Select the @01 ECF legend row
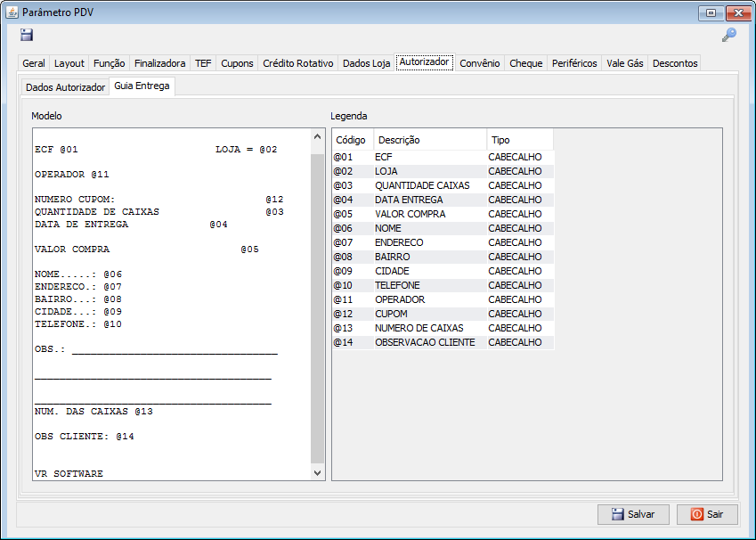Viewport: 756px width, 540px height. (443, 157)
